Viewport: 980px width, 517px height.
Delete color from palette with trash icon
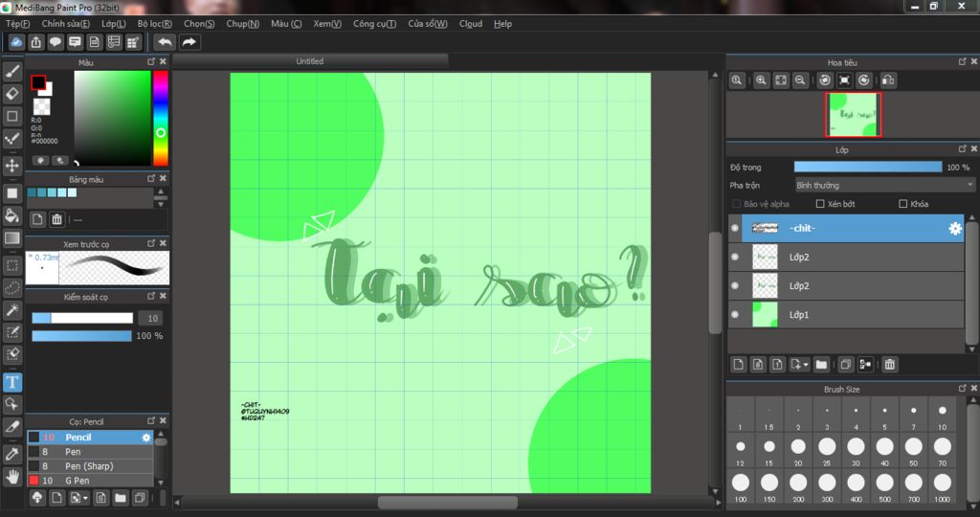click(x=56, y=219)
